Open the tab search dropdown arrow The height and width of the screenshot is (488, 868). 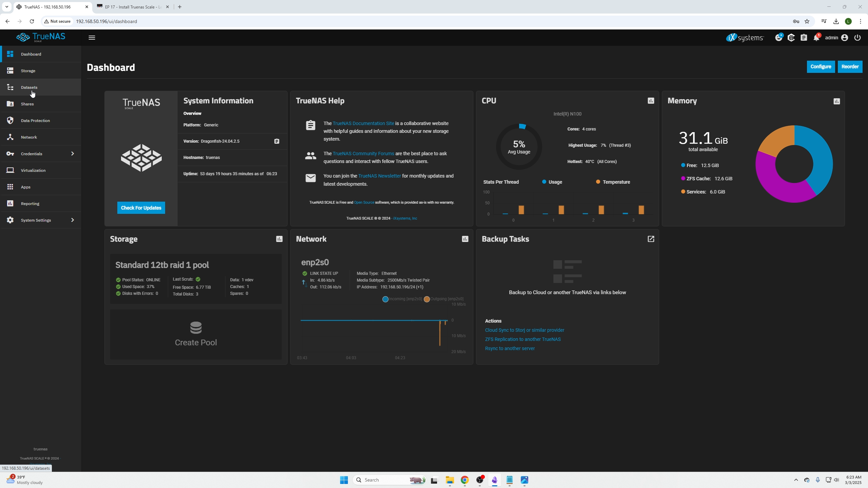point(7,7)
